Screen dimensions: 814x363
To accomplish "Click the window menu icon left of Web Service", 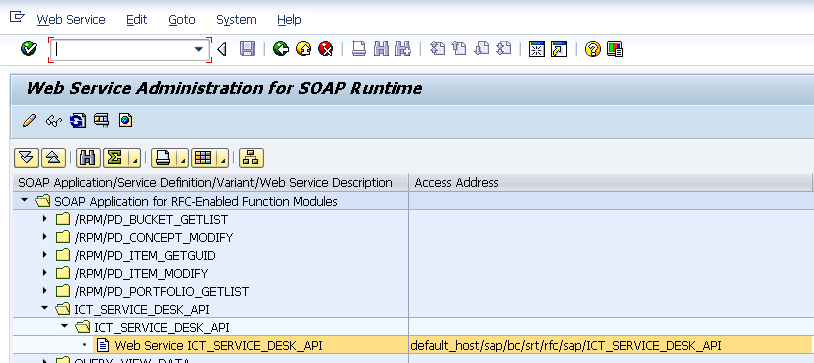I will coord(17,18).
